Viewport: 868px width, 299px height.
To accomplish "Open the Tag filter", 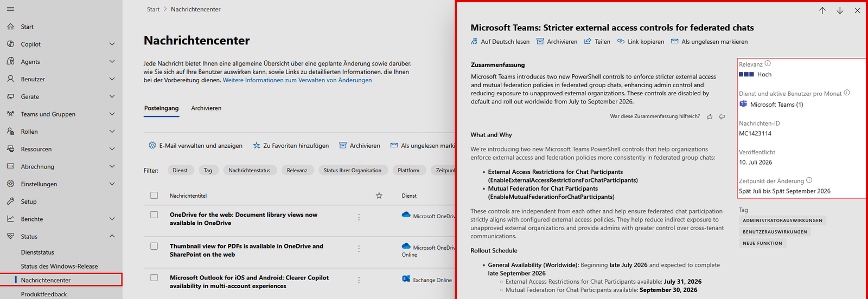I will pos(208,170).
